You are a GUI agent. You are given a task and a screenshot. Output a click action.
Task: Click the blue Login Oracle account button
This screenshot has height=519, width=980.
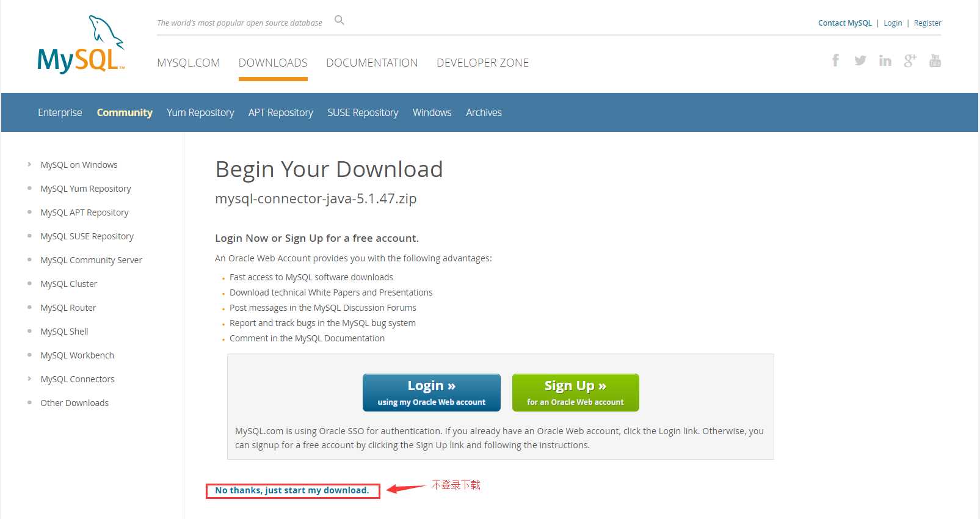pos(432,393)
